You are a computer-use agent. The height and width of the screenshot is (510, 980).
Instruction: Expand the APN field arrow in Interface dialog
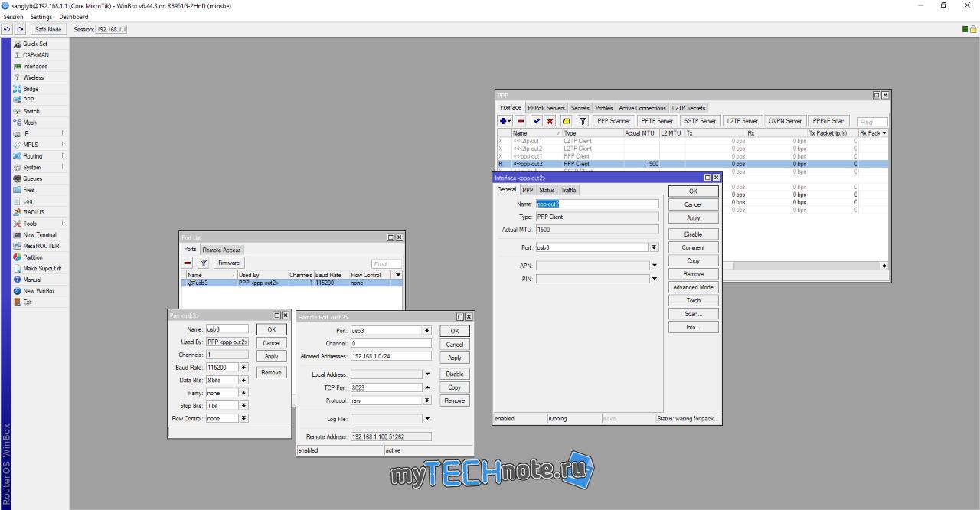pyautogui.click(x=654, y=266)
